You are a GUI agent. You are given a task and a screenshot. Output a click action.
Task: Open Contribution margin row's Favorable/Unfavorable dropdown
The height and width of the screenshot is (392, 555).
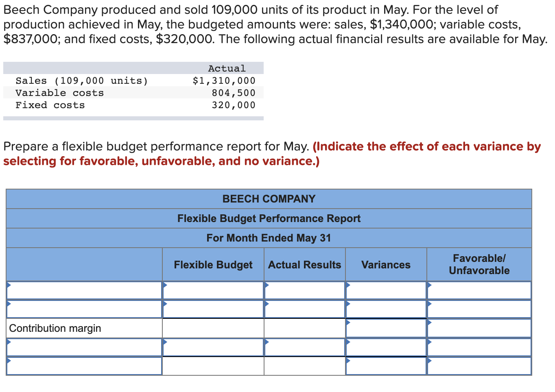click(x=479, y=328)
